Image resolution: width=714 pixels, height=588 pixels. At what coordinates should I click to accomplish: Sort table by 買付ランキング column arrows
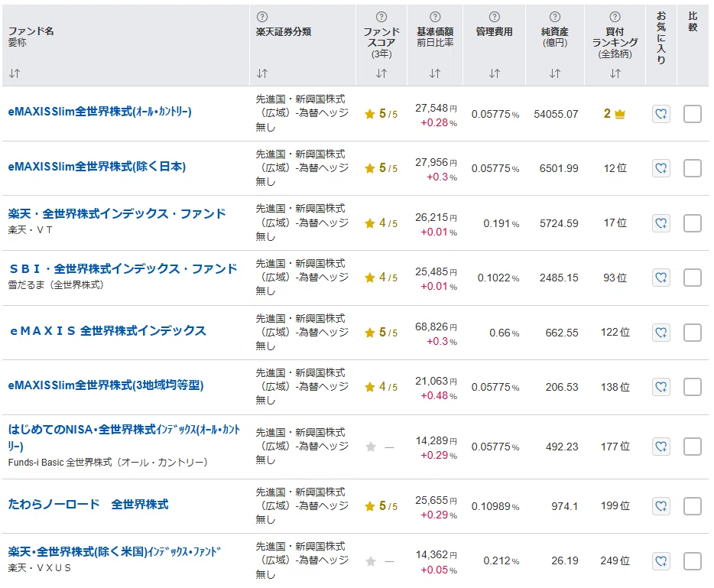pos(615,73)
